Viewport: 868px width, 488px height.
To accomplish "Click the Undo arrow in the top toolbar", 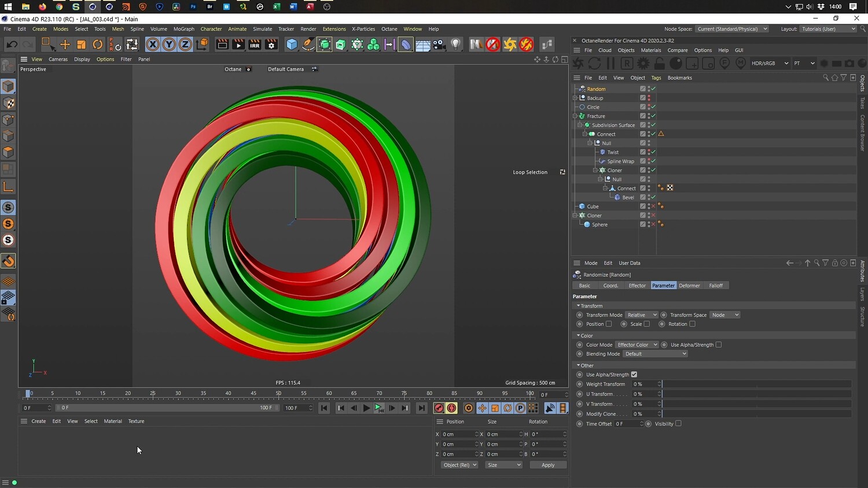I will click(x=12, y=45).
